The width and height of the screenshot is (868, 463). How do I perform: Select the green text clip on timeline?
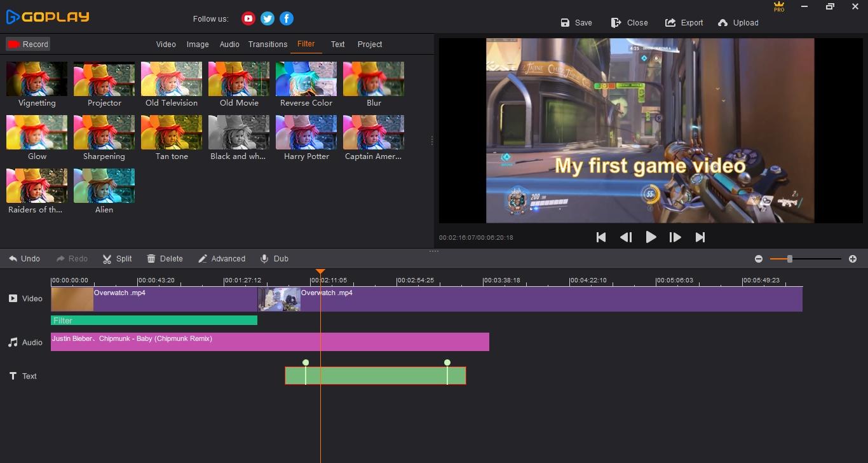(376, 376)
